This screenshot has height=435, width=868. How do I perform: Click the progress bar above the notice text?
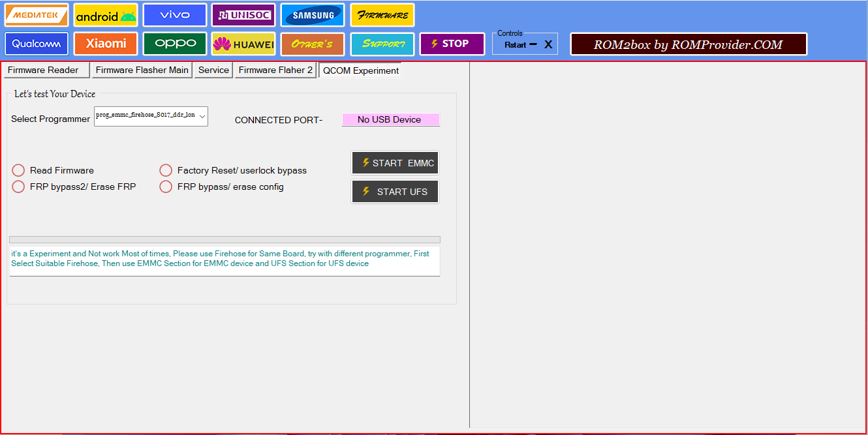point(224,239)
